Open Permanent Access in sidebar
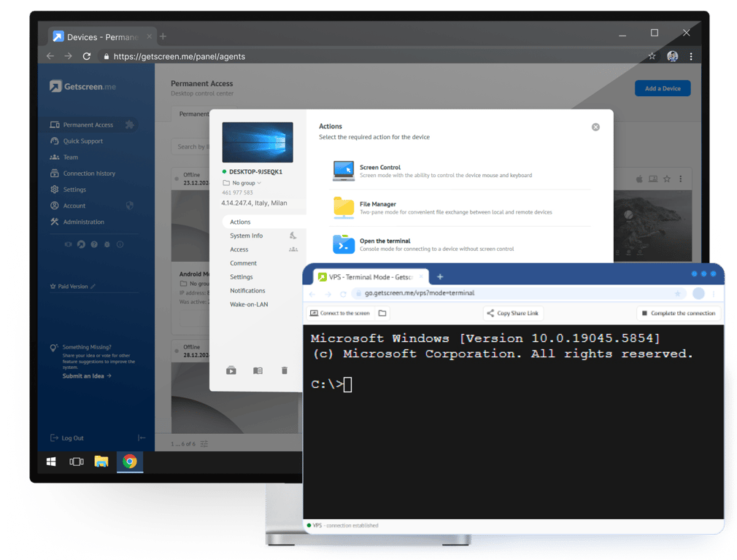Image resolution: width=737 pixels, height=560 pixels. pyautogui.click(x=88, y=125)
